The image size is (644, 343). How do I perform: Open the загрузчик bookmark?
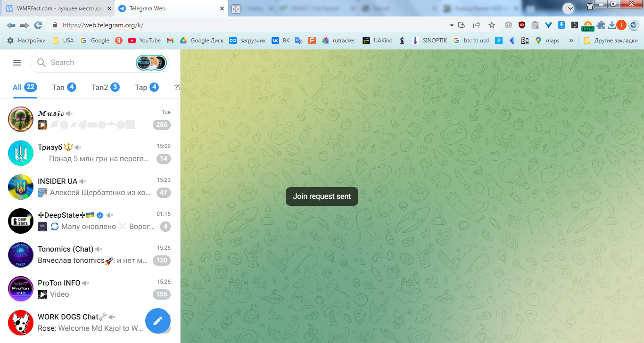(248, 41)
